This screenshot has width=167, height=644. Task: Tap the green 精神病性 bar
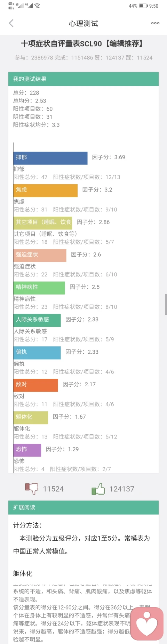pyautogui.click(x=39, y=288)
